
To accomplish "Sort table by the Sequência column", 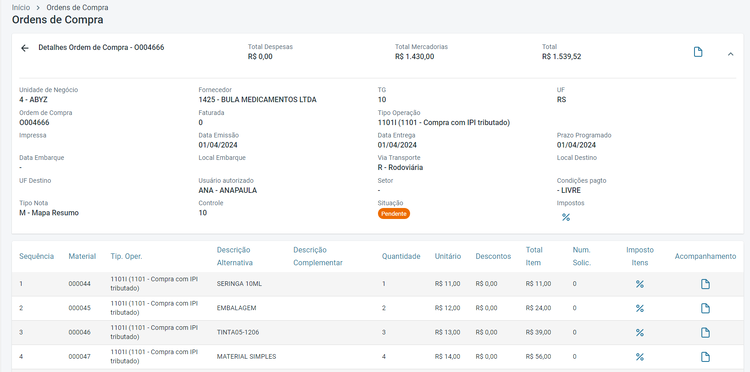I will (x=36, y=256).
